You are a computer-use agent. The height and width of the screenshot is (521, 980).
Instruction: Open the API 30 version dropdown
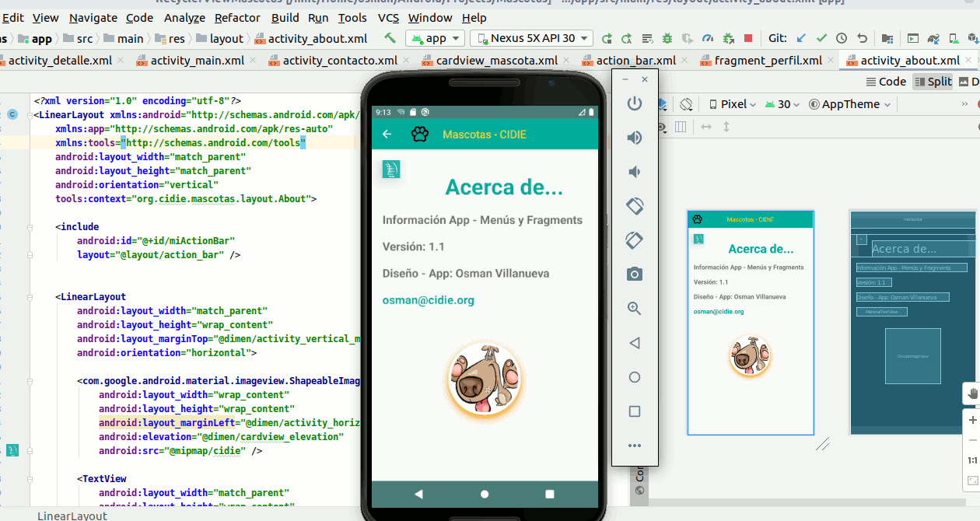(783, 104)
